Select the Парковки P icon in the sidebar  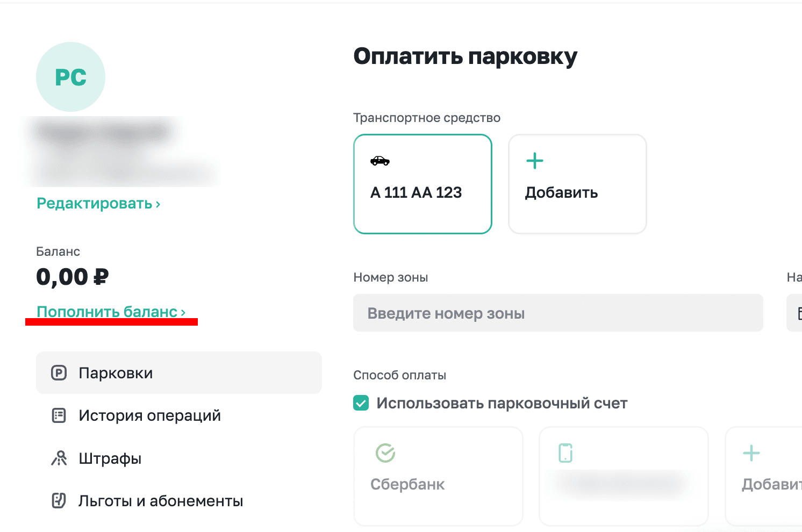(59, 372)
